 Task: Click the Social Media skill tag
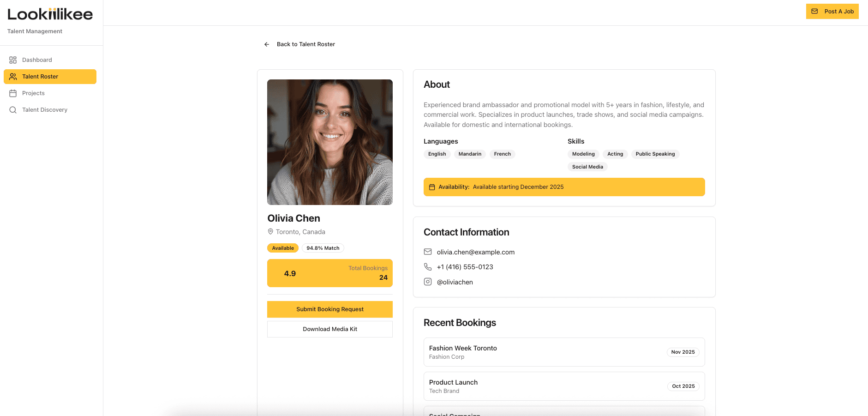(x=587, y=167)
